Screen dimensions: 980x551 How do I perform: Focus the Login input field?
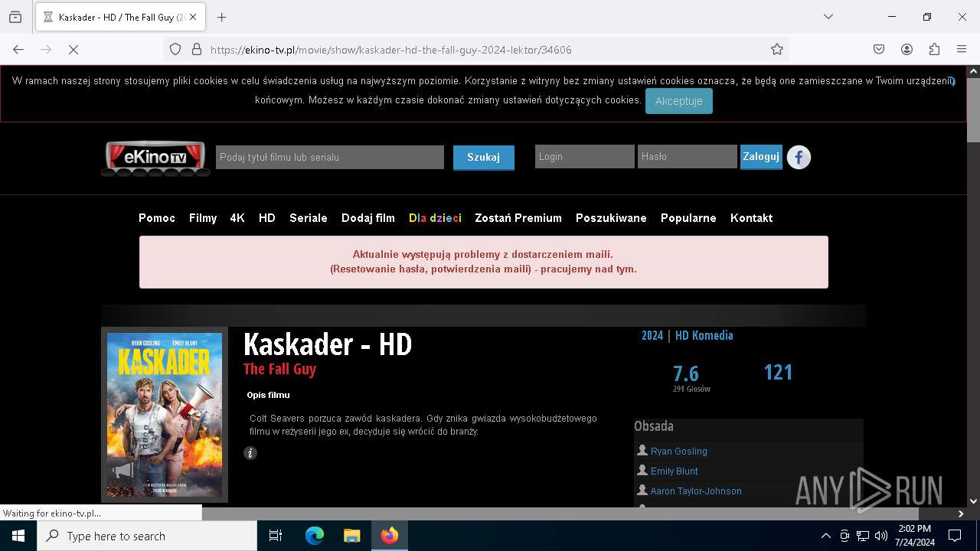point(584,156)
